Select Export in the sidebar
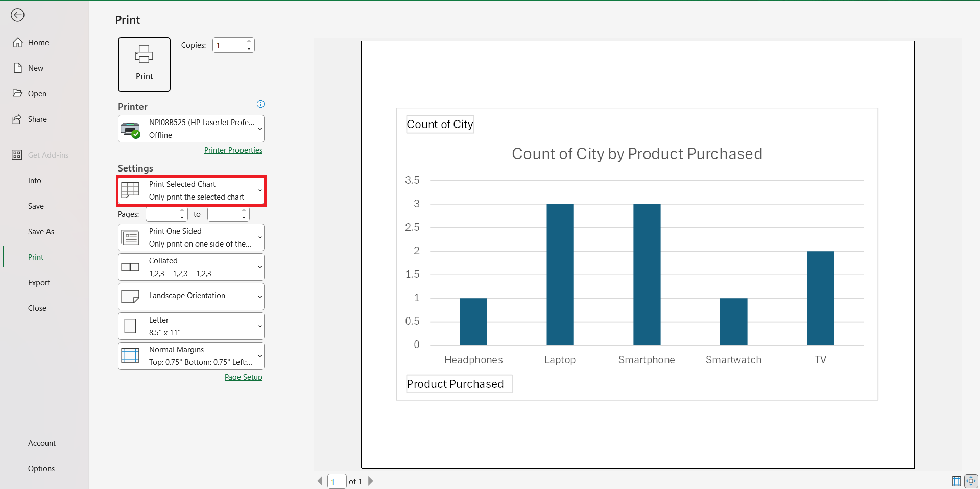Screen dimensions: 980x489 [39, 283]
